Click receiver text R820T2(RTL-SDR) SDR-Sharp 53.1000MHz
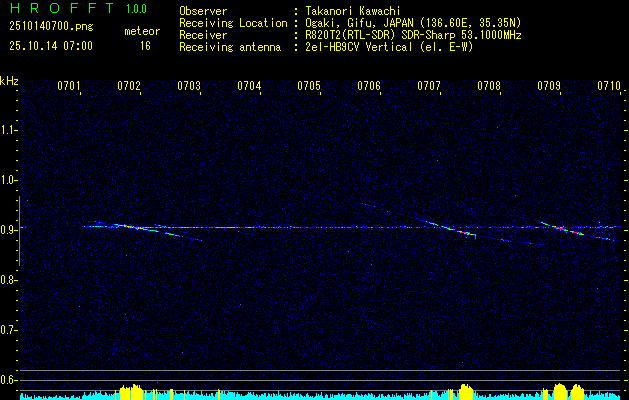This screenshot has height=400, width=629. [x=414, y=35]
